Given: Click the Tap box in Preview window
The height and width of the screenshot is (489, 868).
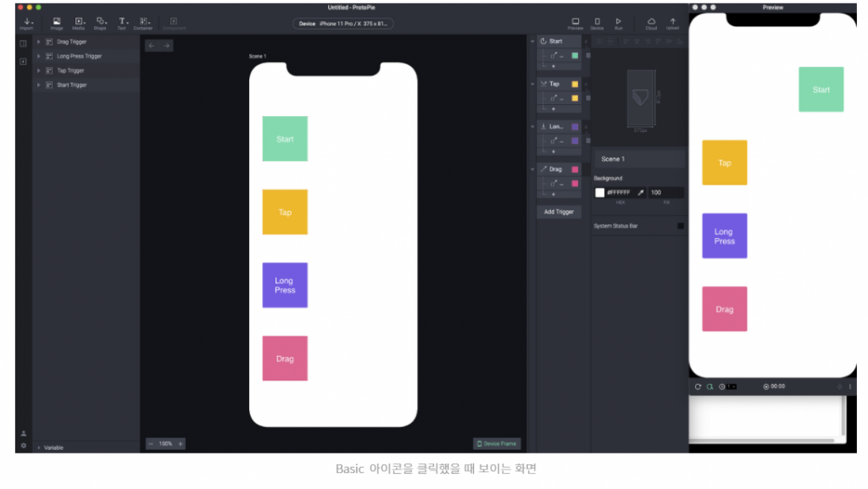Looking at the screenshot, I should (725, 163).
